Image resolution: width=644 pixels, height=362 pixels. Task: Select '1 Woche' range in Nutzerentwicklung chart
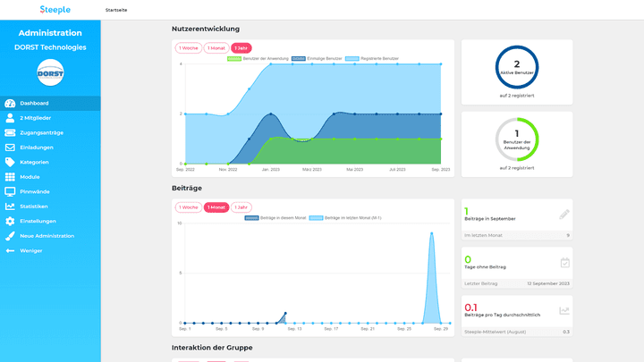point(189,48)
